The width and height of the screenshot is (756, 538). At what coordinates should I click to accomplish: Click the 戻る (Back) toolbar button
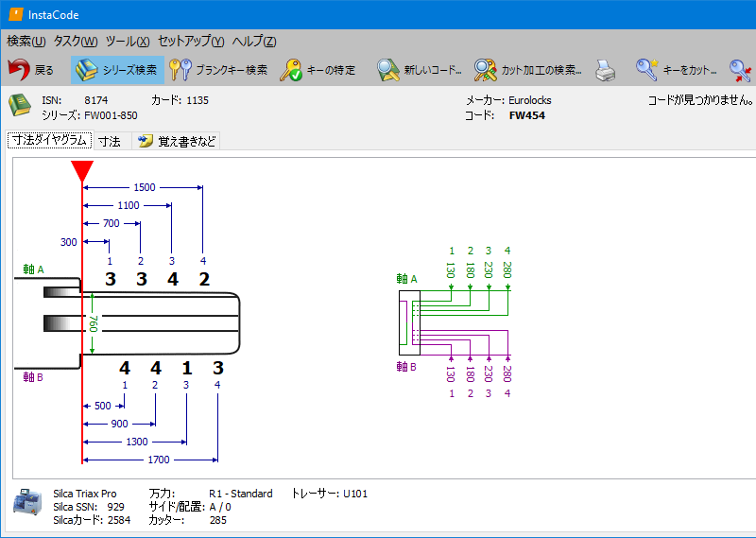click(x=31, y=70)
